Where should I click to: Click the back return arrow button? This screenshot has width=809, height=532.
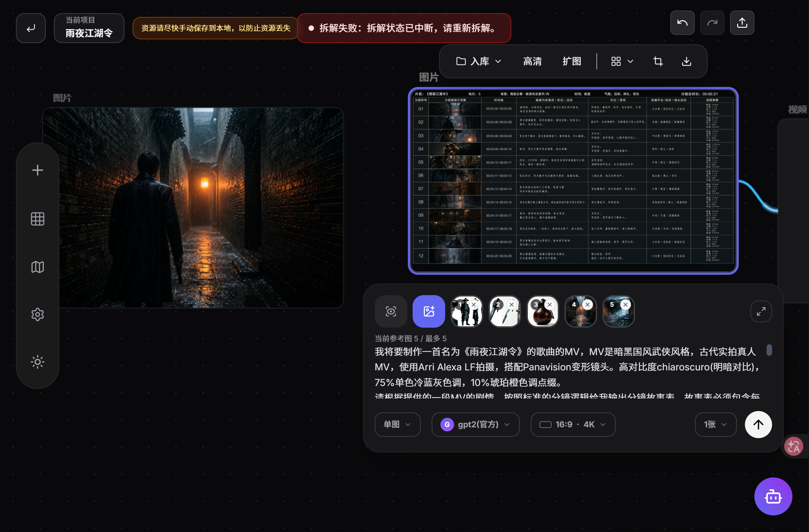pos(31,28)
